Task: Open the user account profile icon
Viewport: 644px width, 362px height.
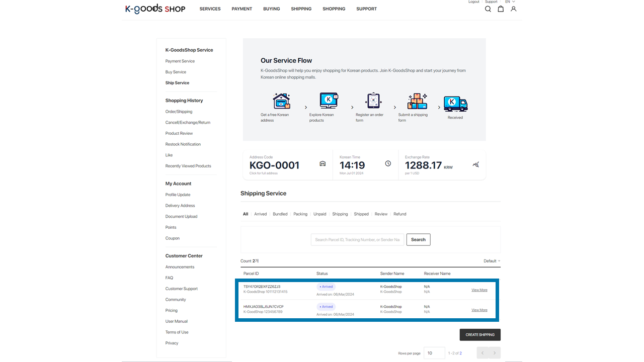Action: 513,9
